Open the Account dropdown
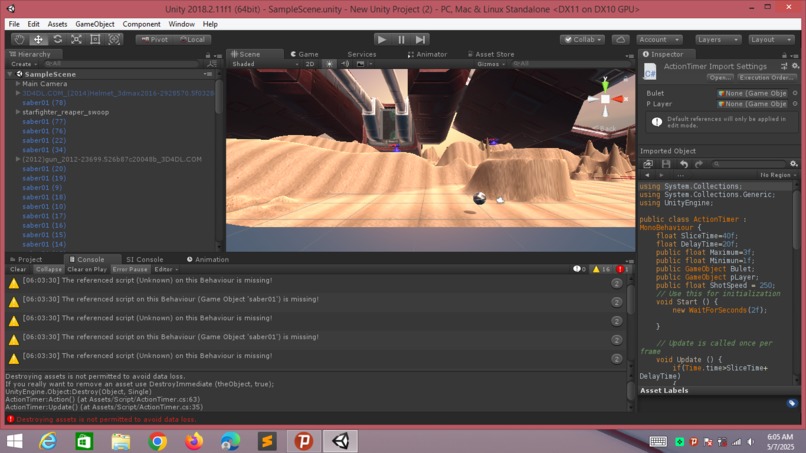Screen dimensions: 806x453 [659, 39]
